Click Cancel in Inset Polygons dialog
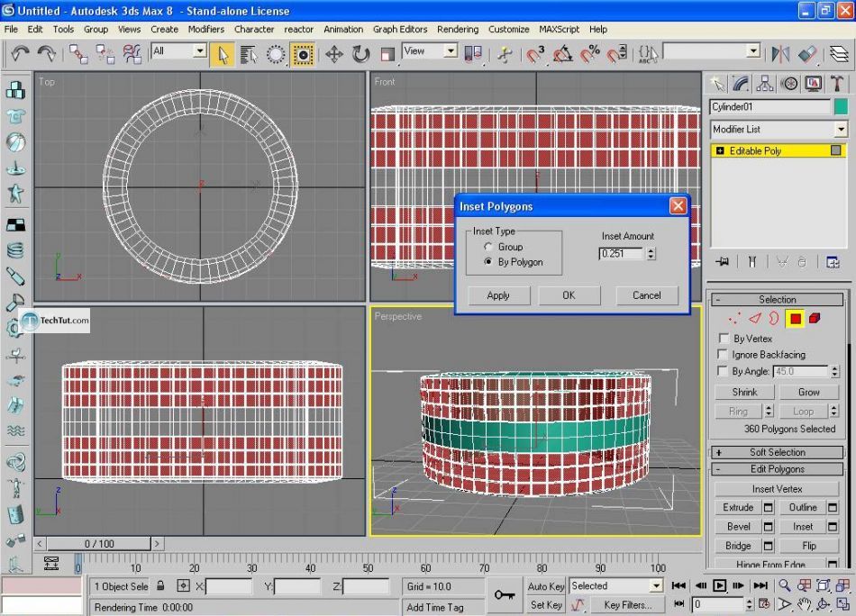The image size is (856, 616). click(x=646, y=295)
